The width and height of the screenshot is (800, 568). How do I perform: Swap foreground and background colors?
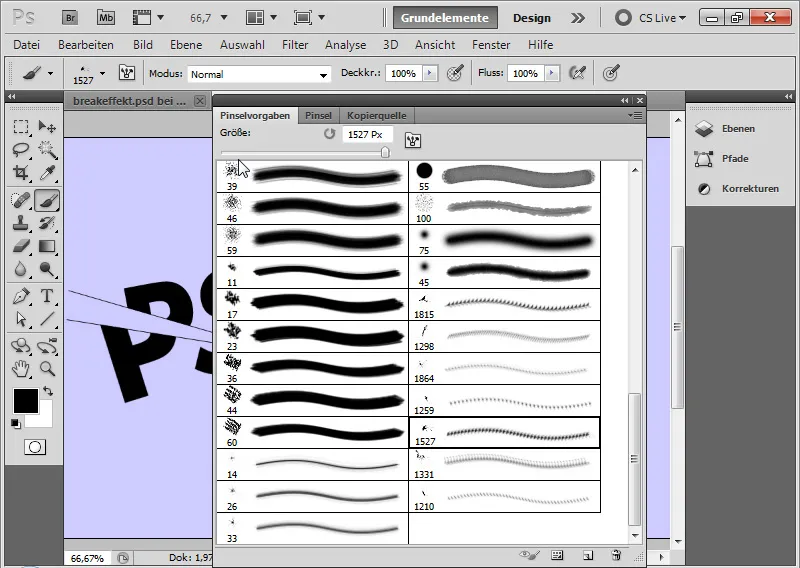[x=48, y=391]
